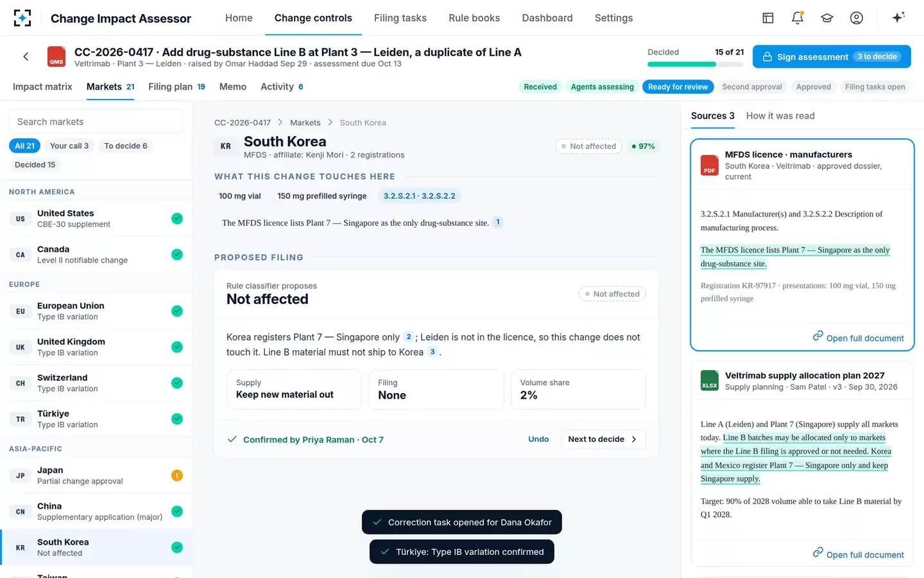Select Japan in the markets list
The width and height of the screenshot is (924, 578).
[96, 475]
